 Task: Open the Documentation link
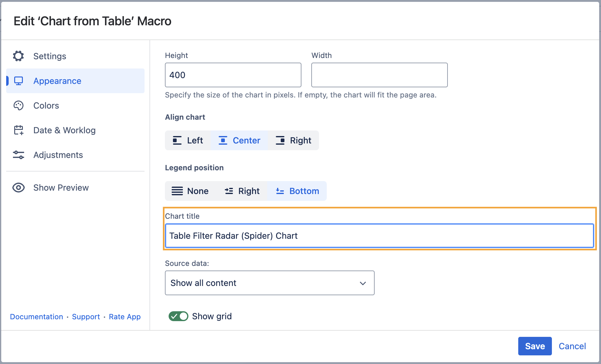point(36,317)
